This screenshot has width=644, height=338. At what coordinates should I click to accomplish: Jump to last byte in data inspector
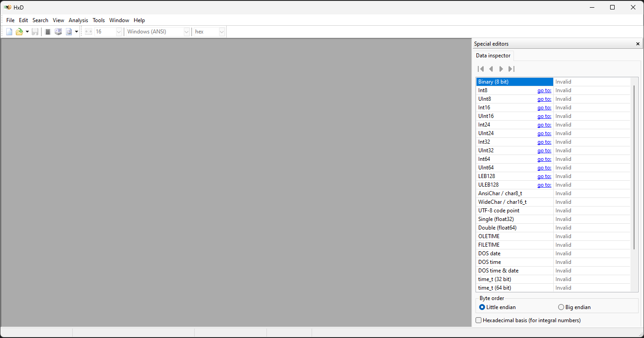coord(511,69)
